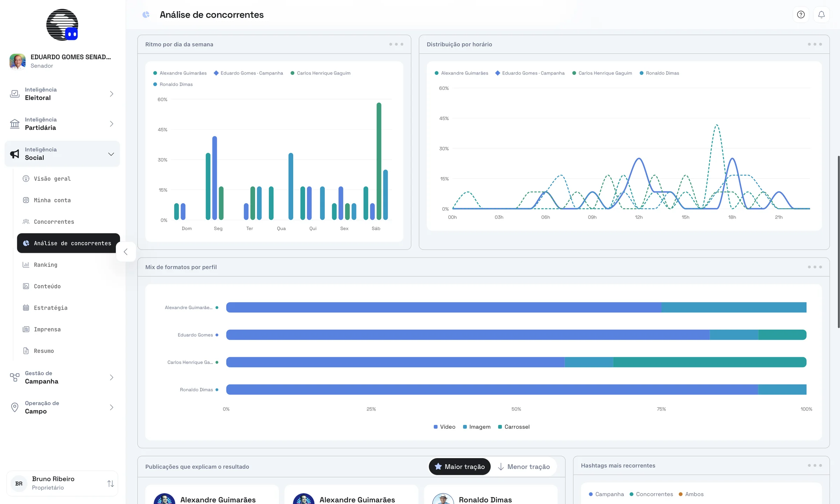This screenshot has width=840, height=504.
Task: Open the help question-mark icon
Action: coord(801,15)
